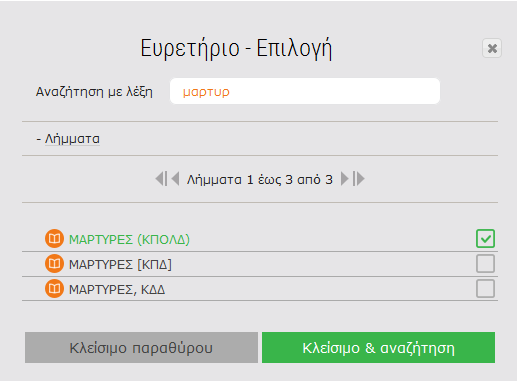Focus the search field containing μαρτυρ
Screen dimensions: 517x381
pos(305,91)
